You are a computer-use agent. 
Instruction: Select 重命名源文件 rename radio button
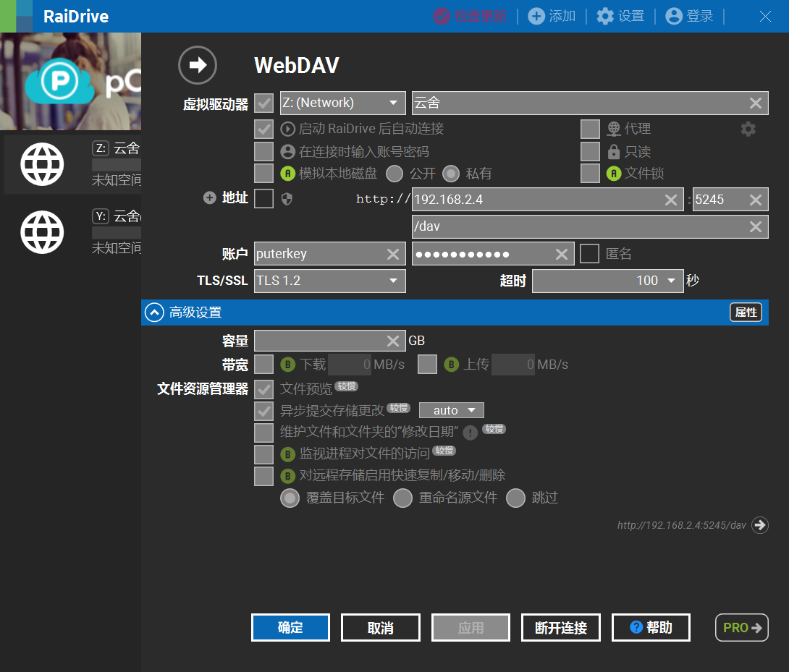tap(402, 498)
